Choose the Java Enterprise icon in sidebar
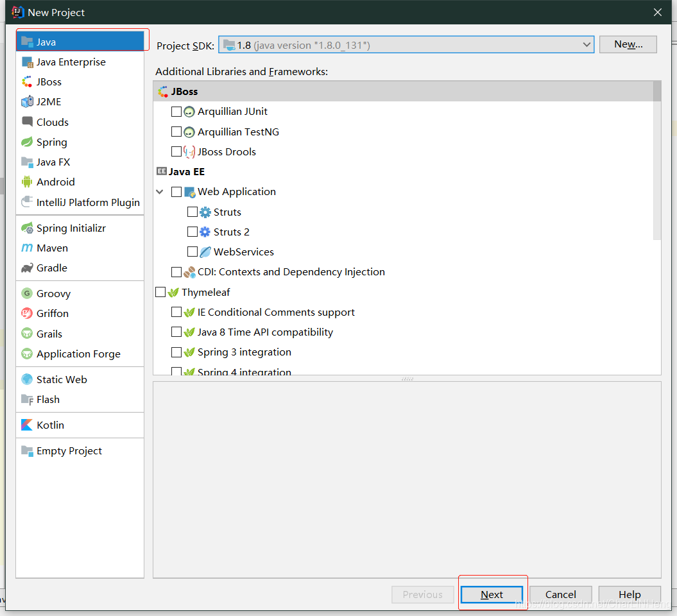Viewport: 677px width, 616px height. pyautogui.click(x=27, y=62)
